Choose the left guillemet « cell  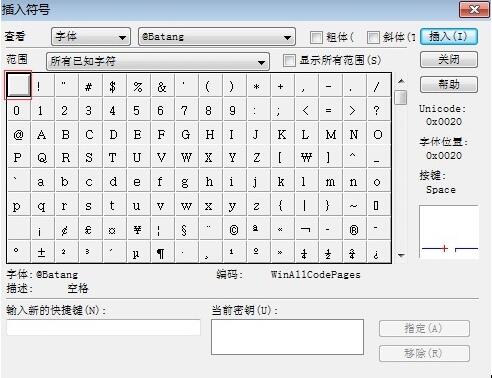pyautogui.click(x=282, y=229)
